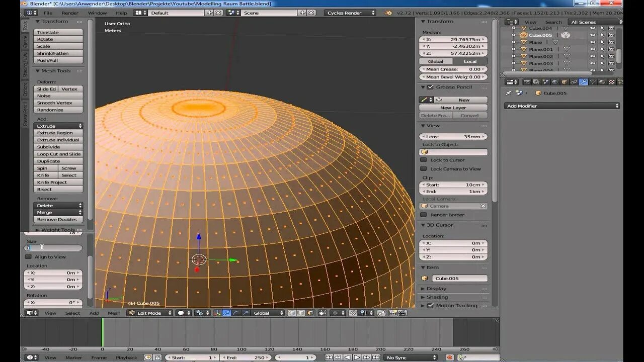Screen dimensions: 644x362
Task: Click the Loop Cut and Slide button
Action: coord(58,154)
